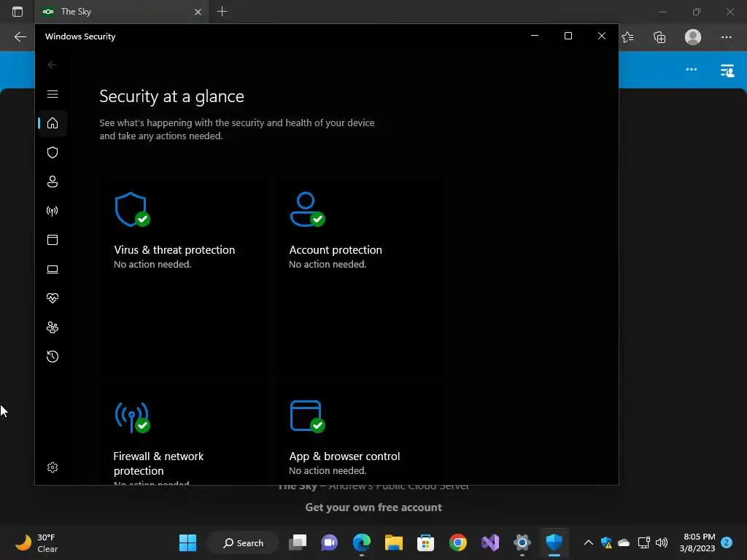Click the taskbar Search box

point(243,542)
